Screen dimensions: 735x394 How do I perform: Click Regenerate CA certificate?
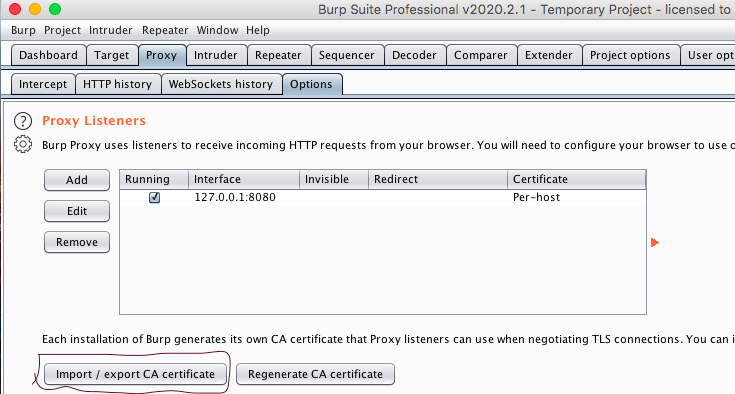click(315, 374)
